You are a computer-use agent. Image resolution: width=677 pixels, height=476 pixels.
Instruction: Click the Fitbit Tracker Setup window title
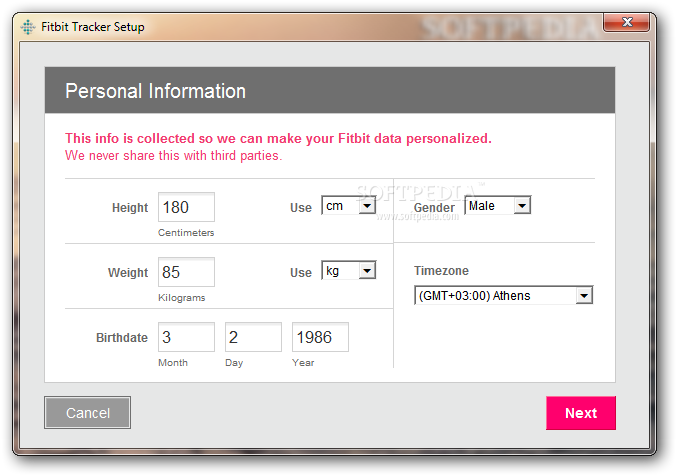[93, 27]
